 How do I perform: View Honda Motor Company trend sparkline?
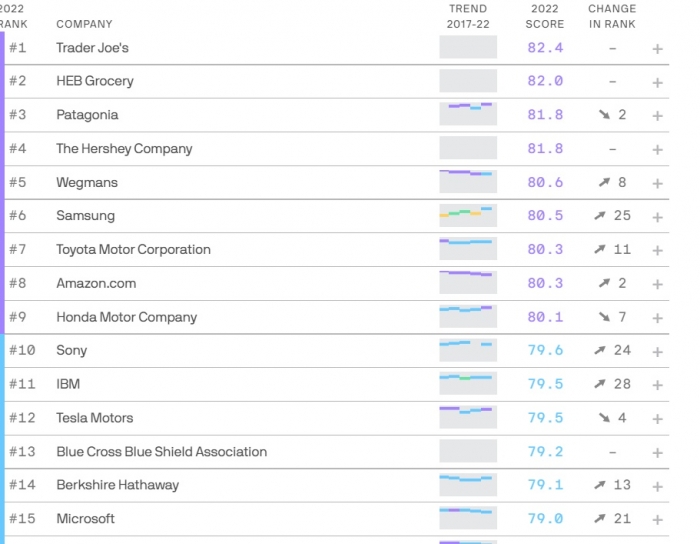[467, 316]
